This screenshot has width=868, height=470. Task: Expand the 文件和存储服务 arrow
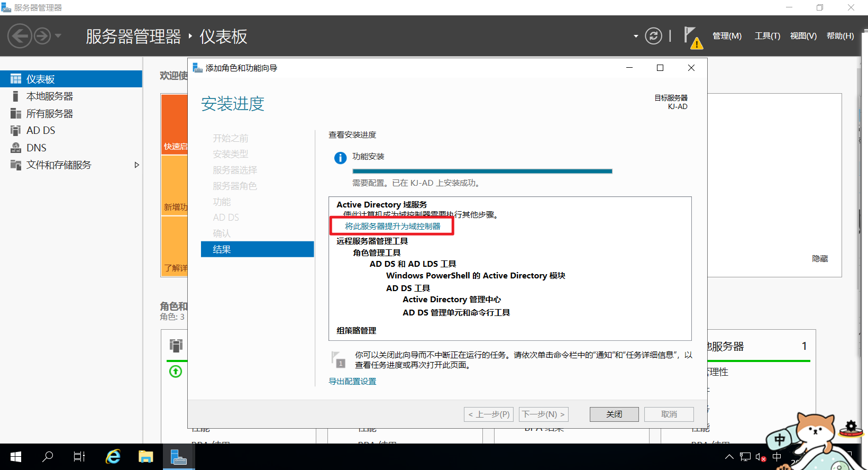coord(136,165)
